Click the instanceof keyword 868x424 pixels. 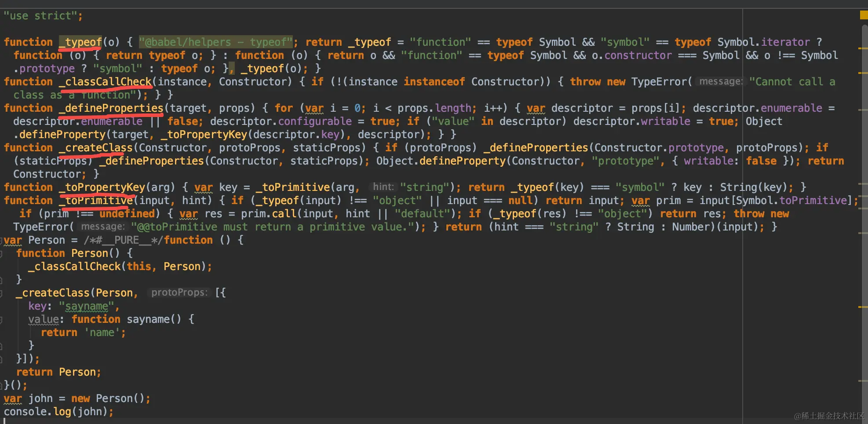pyautogui.click(x=434, y=82)
